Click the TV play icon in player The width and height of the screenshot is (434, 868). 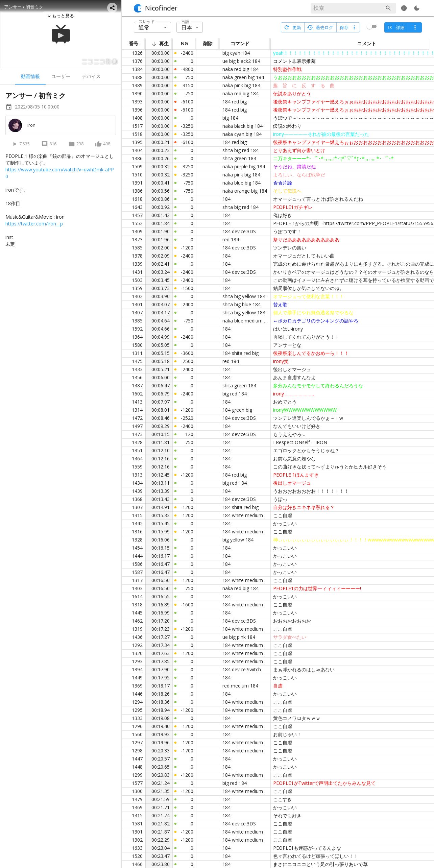pyautogui.click(x=61, y=34)
